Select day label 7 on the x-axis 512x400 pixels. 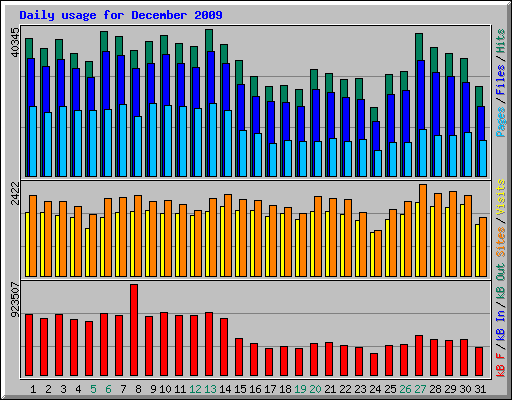click(123, 389)
